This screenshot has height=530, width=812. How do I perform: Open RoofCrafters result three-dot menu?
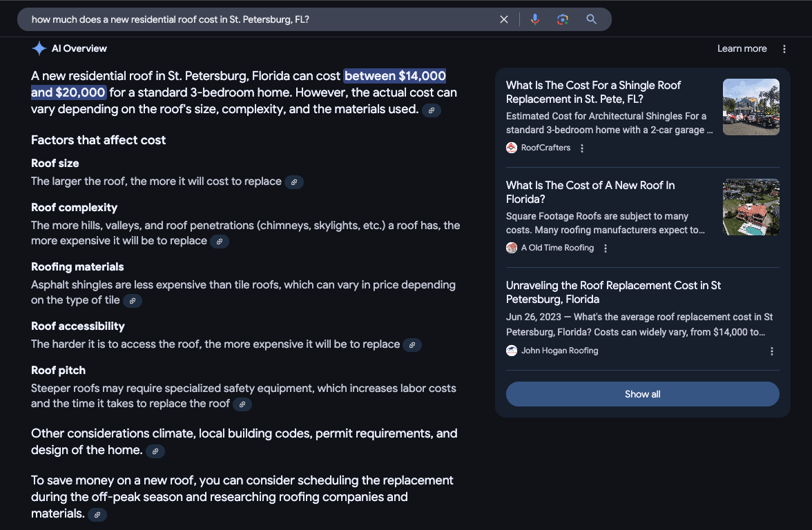pyautogui.click(x=582, y=148)
